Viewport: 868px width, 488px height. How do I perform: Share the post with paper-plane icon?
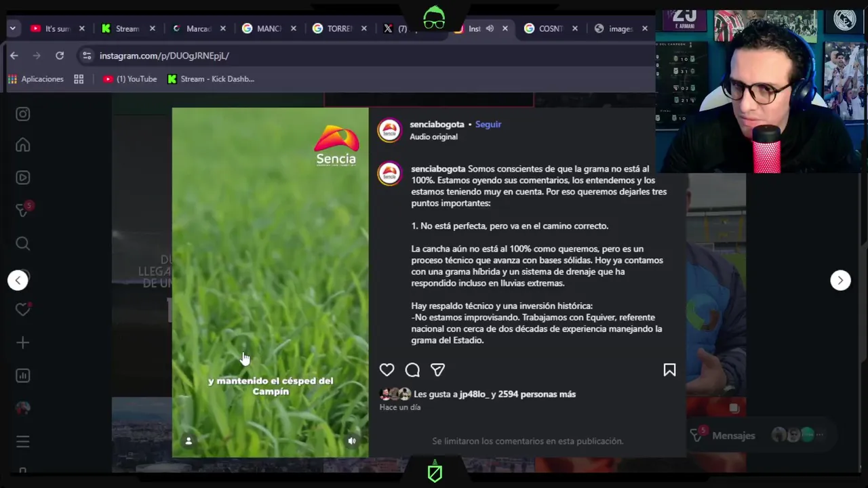point(438,370)
